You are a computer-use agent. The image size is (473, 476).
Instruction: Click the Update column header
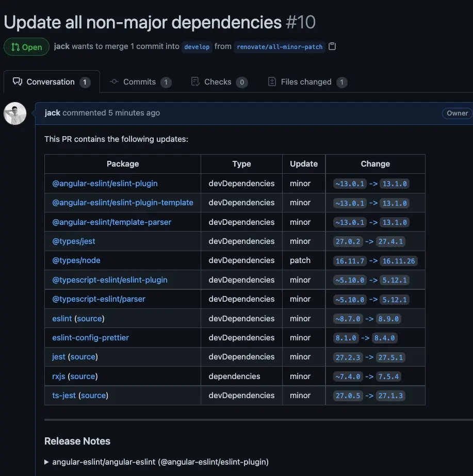(x=304, y=163)
